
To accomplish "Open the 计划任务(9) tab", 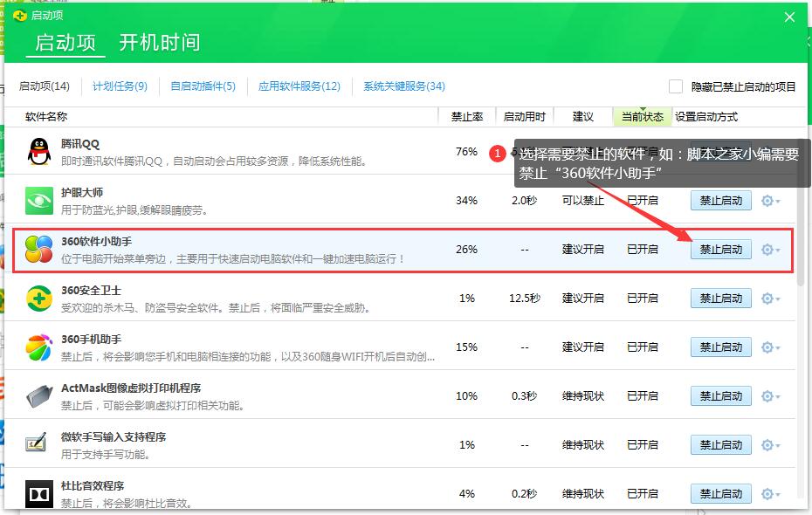I will [120, 86].
